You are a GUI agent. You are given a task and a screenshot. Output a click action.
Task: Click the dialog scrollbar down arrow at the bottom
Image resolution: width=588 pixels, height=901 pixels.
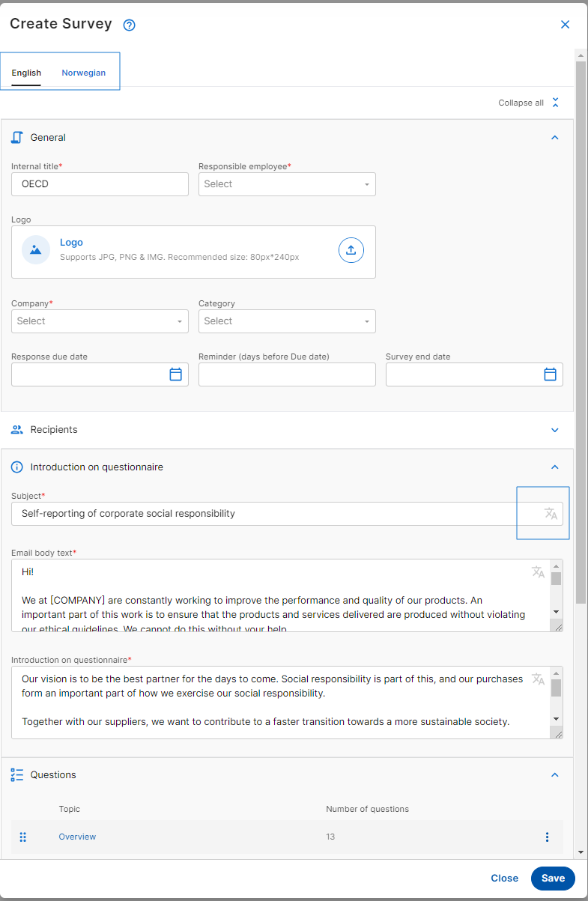(581, 852)
